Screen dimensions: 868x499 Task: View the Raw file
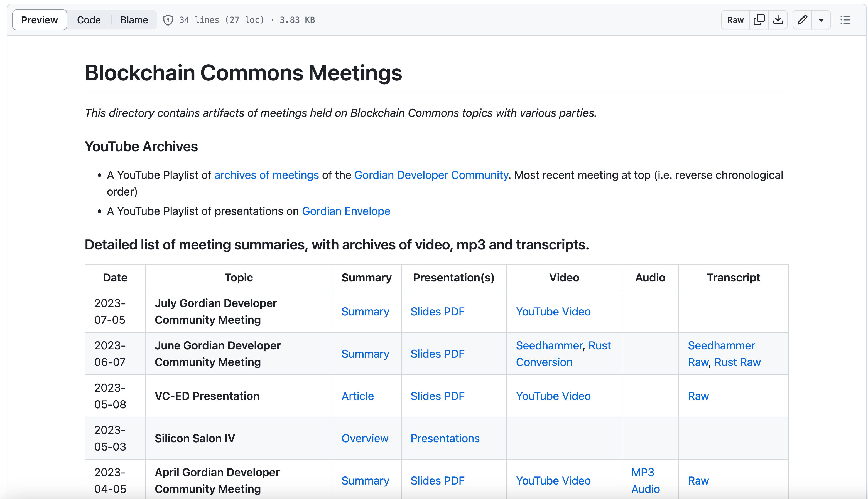tap(735, 20)
